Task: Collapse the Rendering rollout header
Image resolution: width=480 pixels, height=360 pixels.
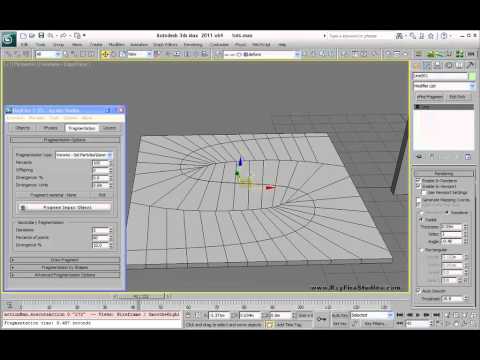Action: tap(444, 173)
